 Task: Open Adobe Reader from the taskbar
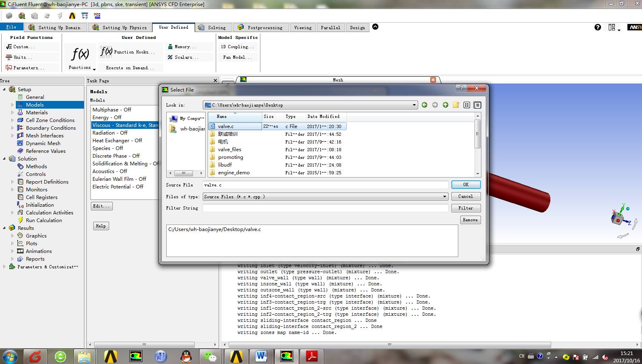[311, 356]
